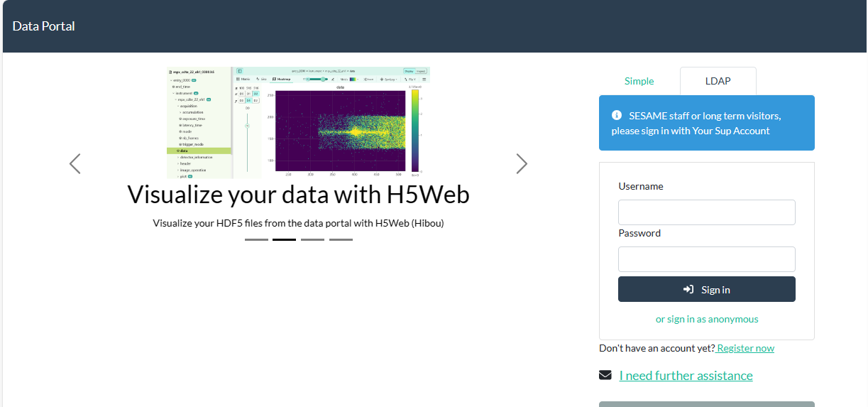This screenshot has height=407, width=868.
Task: Click the Password label
Action: click(x=639, y=233)
